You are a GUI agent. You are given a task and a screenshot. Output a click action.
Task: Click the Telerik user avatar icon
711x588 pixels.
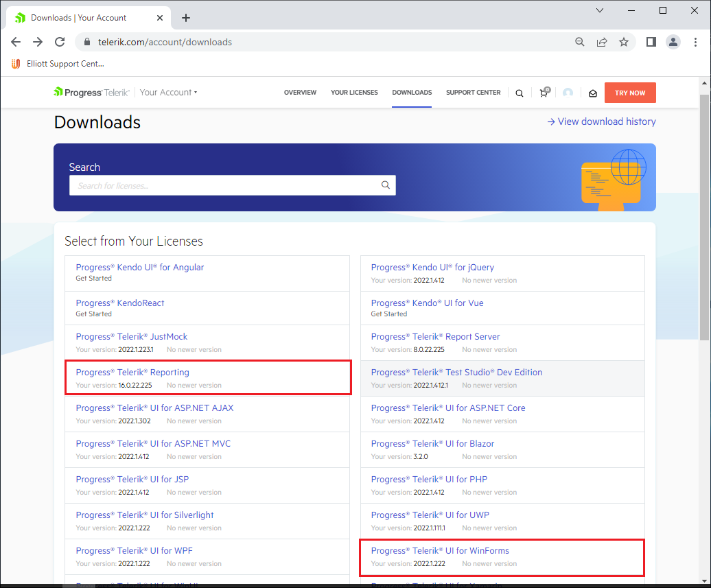[x=568, y=93]
